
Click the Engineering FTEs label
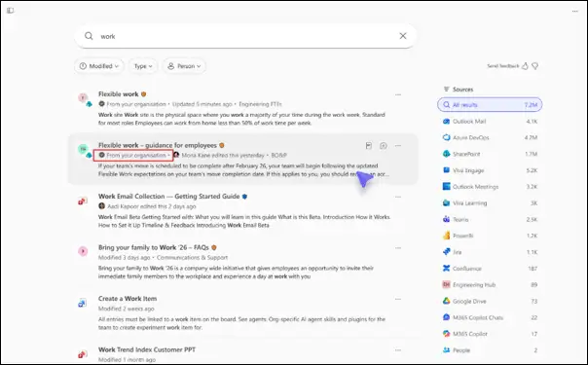260,104
